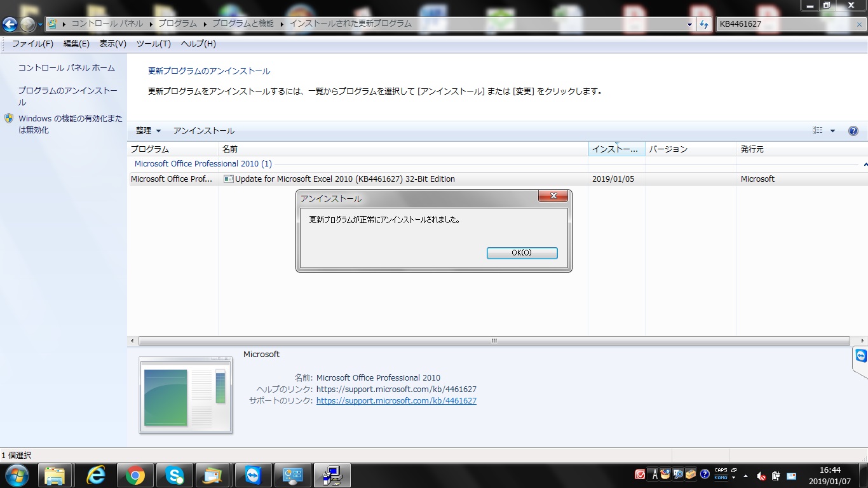
Task: Toggle the KANA key lock indicator
Action: 721,478
